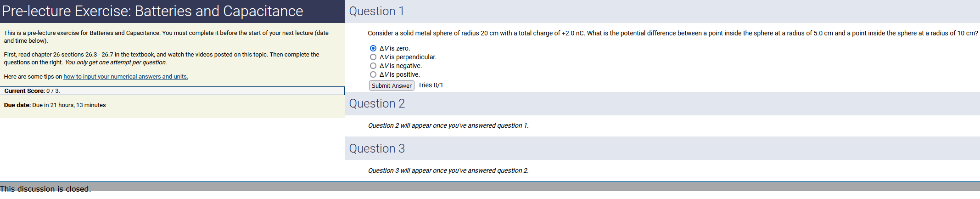Focus the Current Score box
980x199 pixels.
tap(172, 91)
